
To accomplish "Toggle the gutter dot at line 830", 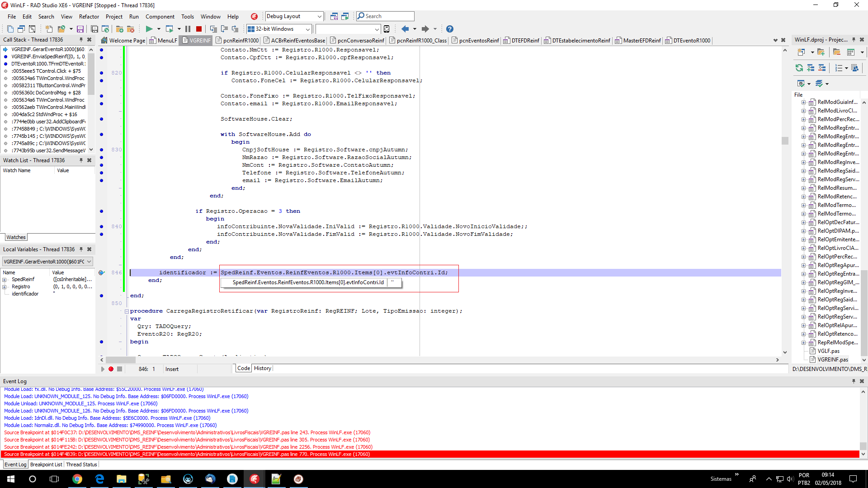I will click(101, 150).
